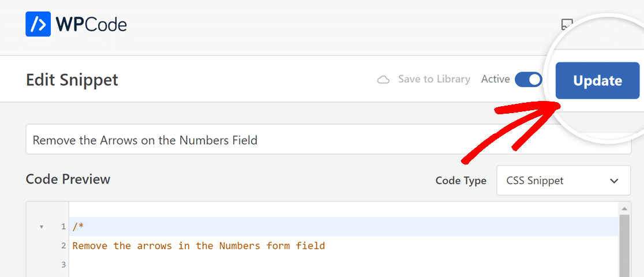Open the Code Type CSS Snippet dropdown
This screenshot has height=277, width=644.
pos(563,181)
